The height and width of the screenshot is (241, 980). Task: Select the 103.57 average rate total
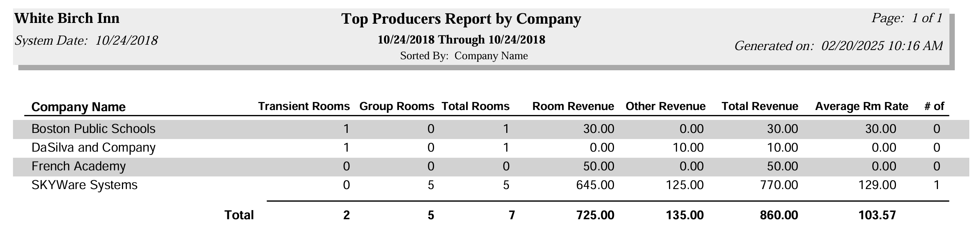(877, 215)
